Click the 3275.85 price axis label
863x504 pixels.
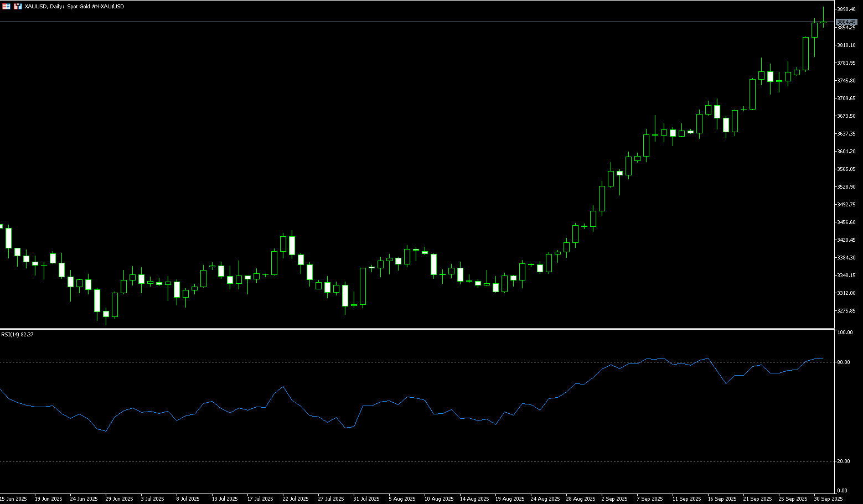click(846, 310)
